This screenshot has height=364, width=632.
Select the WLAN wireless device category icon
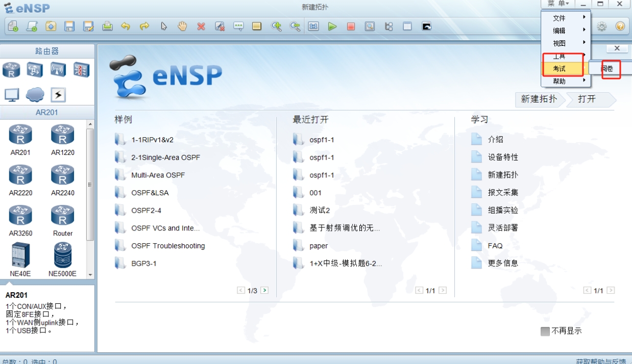pyautogui.click(x=58, y=69)
